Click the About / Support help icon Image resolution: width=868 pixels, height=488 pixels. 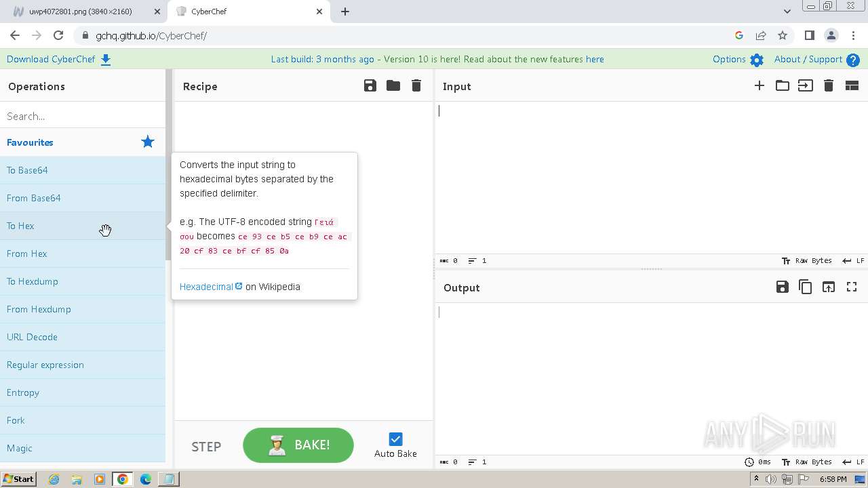click(853, 60)
